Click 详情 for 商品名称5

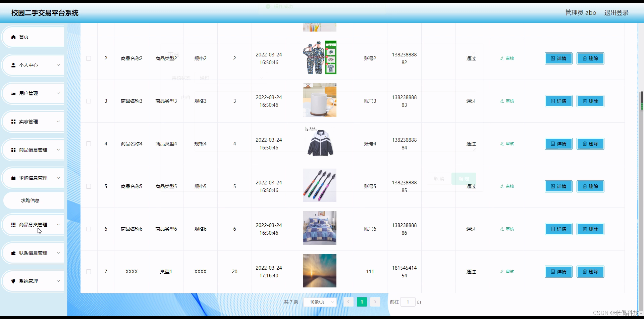[x=558, y=186]
